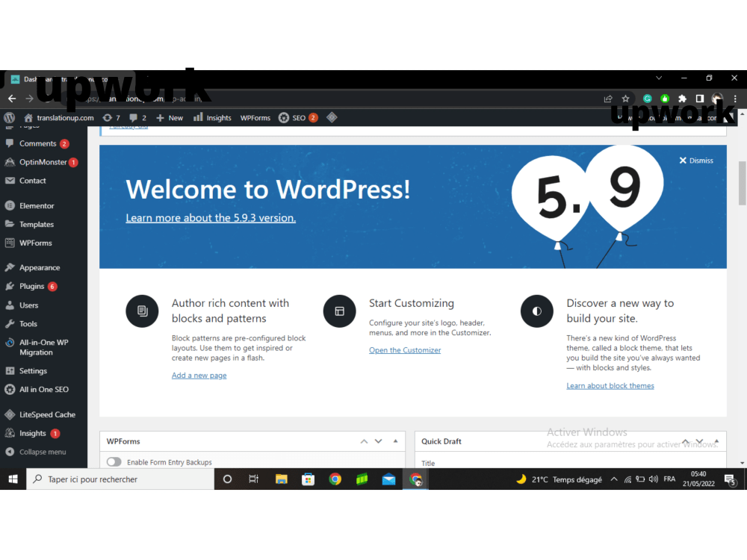This screenshot has width=747, height=560.
Task: Open Microsoft Store from the taskbar
Action: point(309,479)
